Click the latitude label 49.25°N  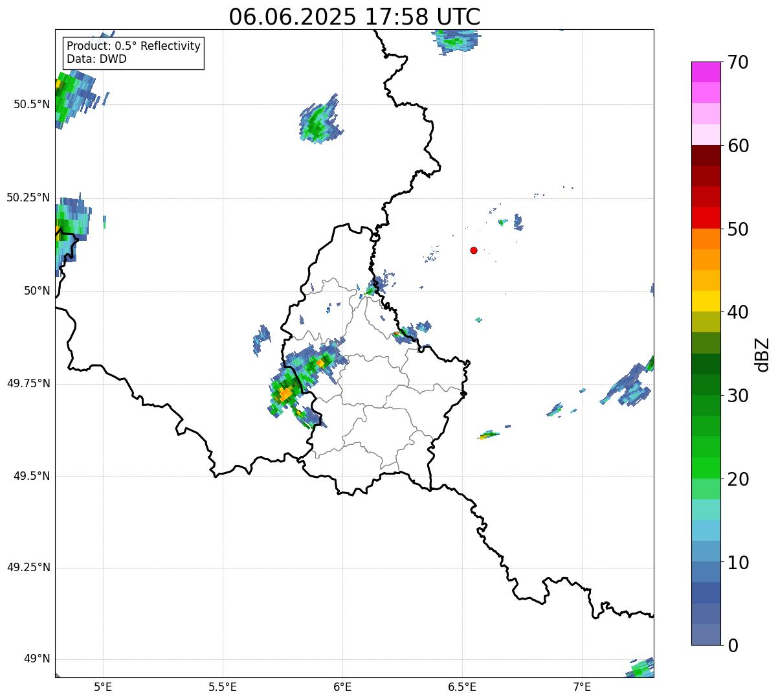coord(28,567)
